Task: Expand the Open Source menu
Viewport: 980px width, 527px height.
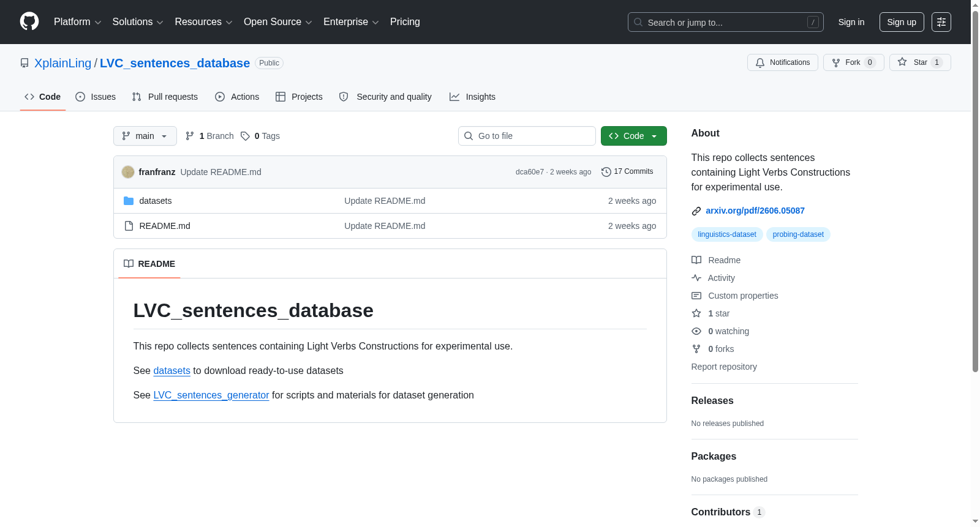Action: click(277, 22)
